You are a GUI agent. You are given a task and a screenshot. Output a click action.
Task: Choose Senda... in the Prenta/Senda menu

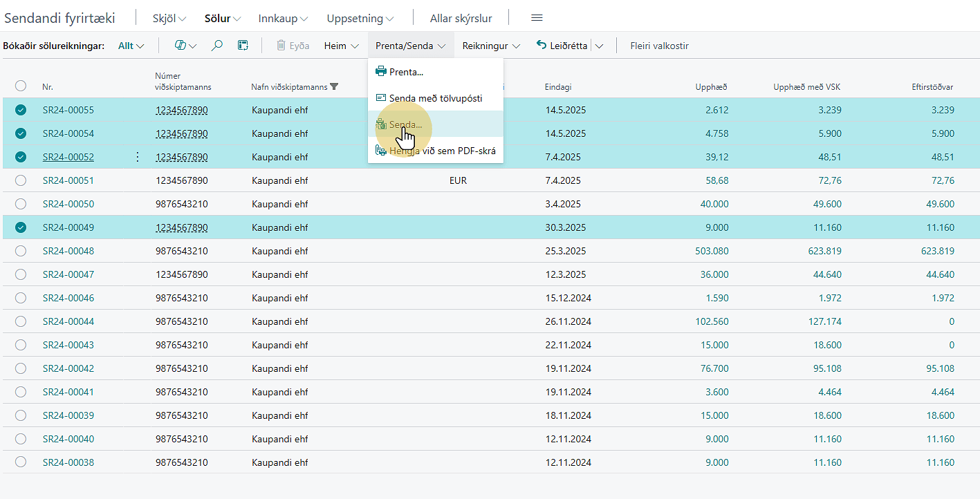(x=436, y=124)
